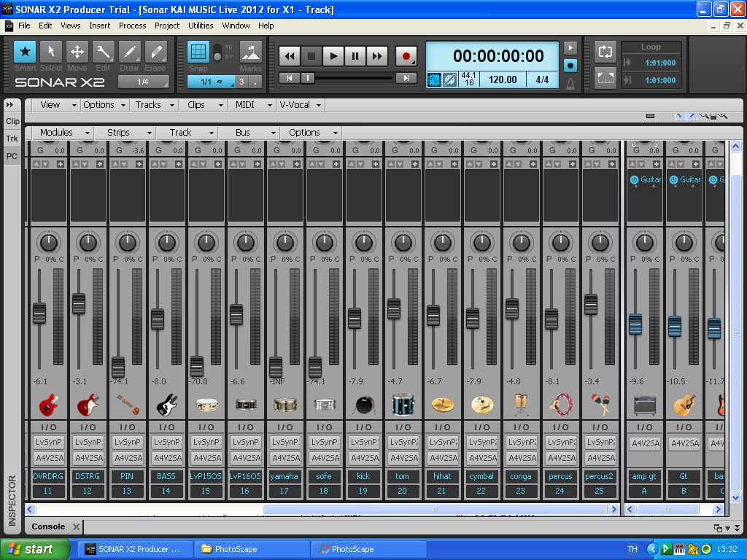Click the LvSynP input on kick strip
This screenshot has width=747, height=560.
click(x=365, y=442)
